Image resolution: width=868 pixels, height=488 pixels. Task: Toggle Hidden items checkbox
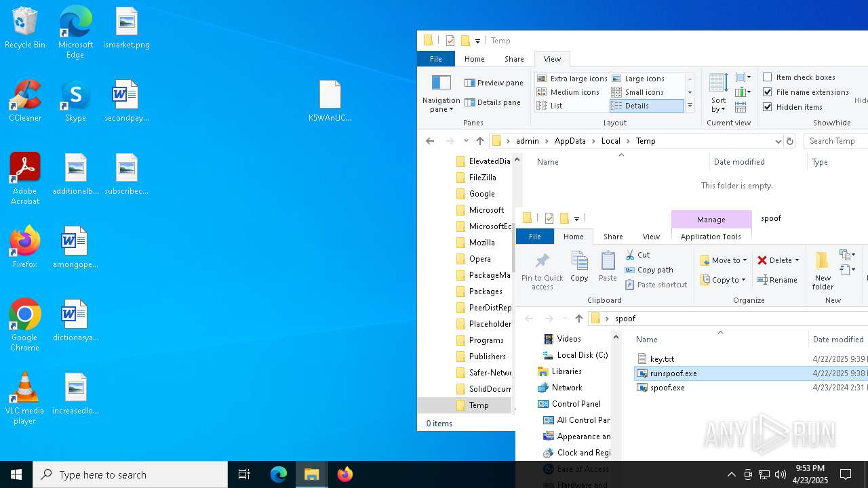793,107
